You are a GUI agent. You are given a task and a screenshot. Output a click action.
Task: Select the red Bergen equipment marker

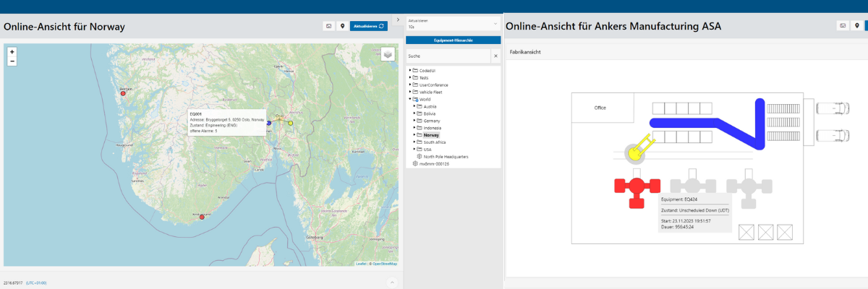[x=123, y=93]
